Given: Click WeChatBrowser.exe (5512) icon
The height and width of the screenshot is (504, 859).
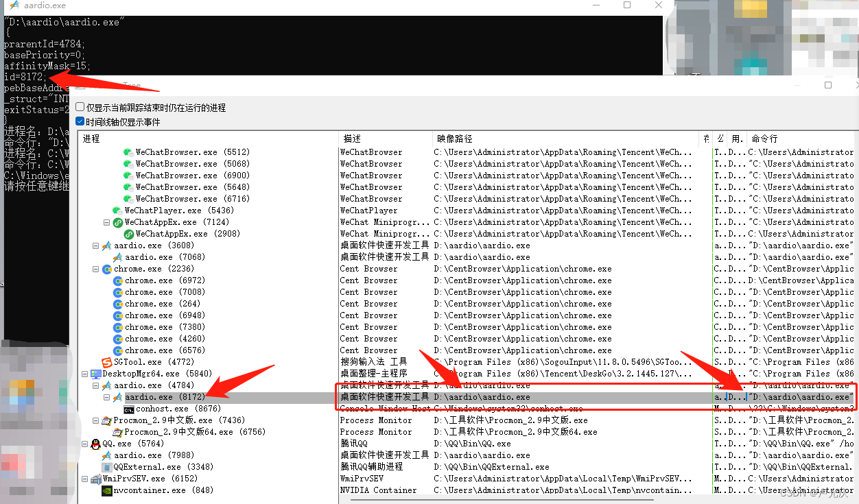Looking at the screenshot, I should pyautogui.click(x=128, y=152).
